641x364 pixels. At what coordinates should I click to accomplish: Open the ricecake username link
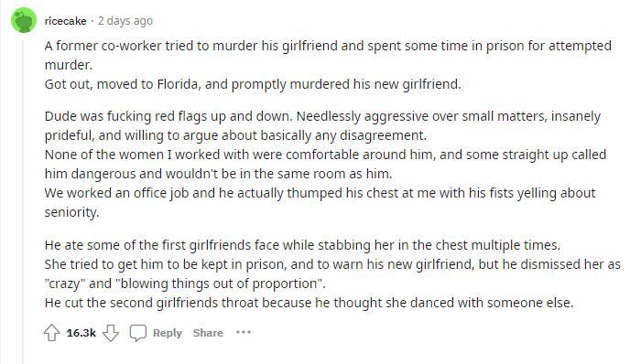[65, 21]
